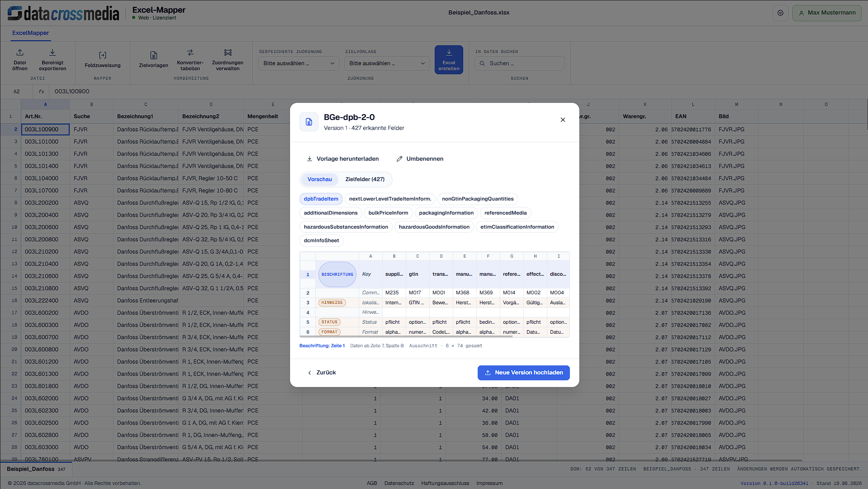Select referencedMedia sheet chip
This screenshot has height=489, width=868.
click(506, 213)
